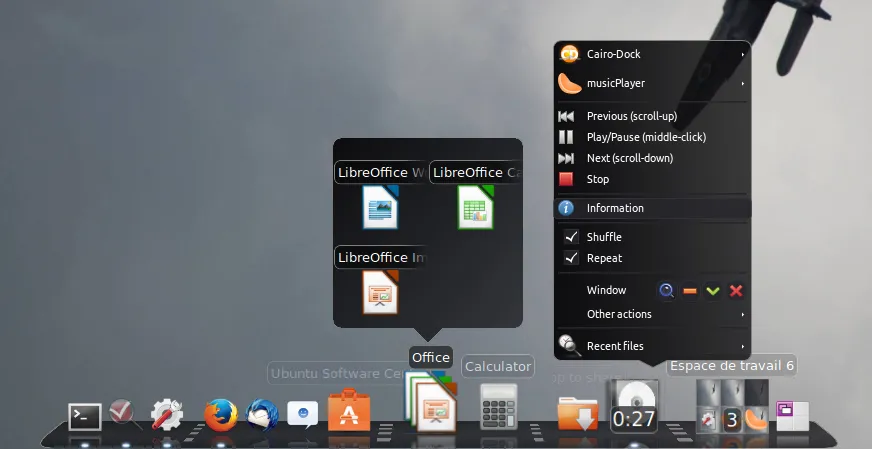Open LibreOffice Impress presentation icon
Viewport: 872px width, 449px height.
click(x=380, y=291)
